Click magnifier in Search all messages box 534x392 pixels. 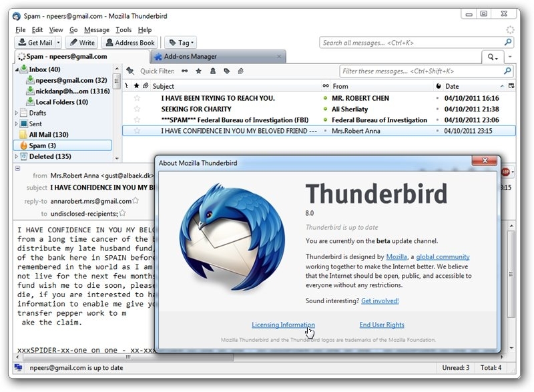507,42
